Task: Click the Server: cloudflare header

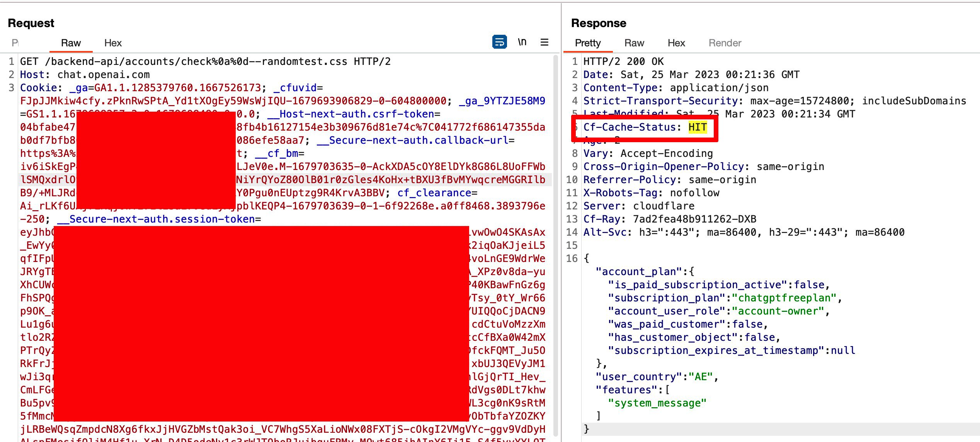Action: (639, 206)
